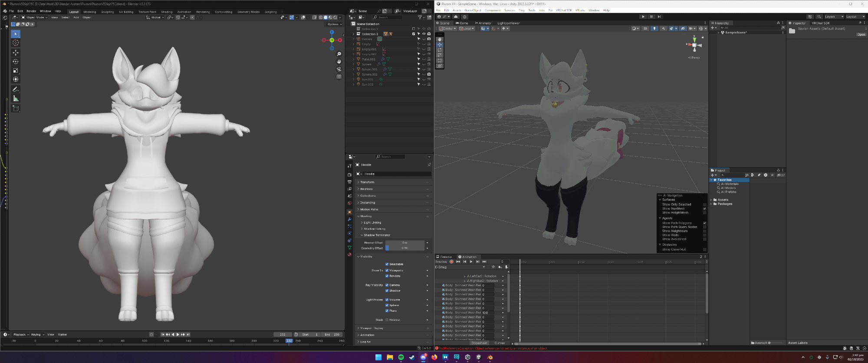Select the Hand tool in Unity Scene view
Screen dimensions: 868x363
coord(440,39)
